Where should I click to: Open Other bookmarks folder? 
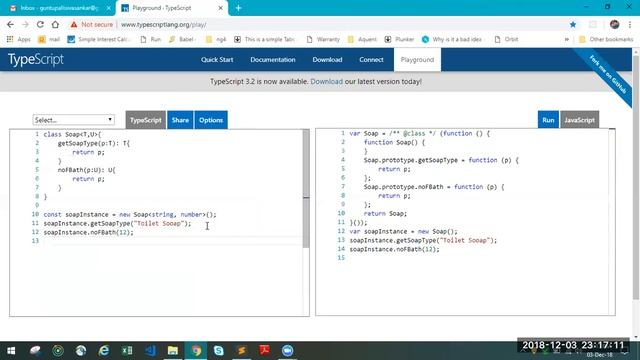coord(606,39)
